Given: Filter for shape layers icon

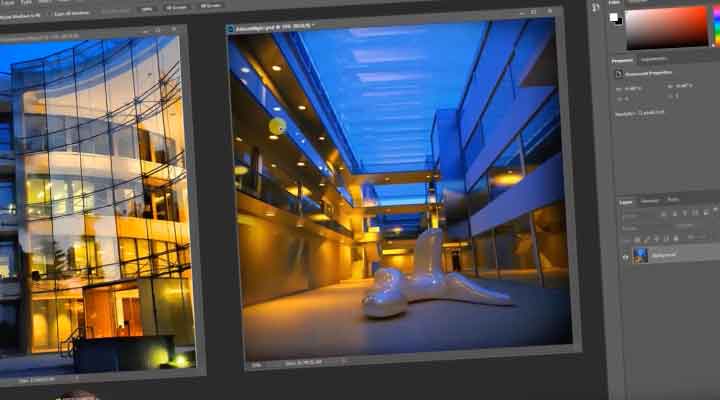Looking at the screenshot, I should (x=695, y=213).
